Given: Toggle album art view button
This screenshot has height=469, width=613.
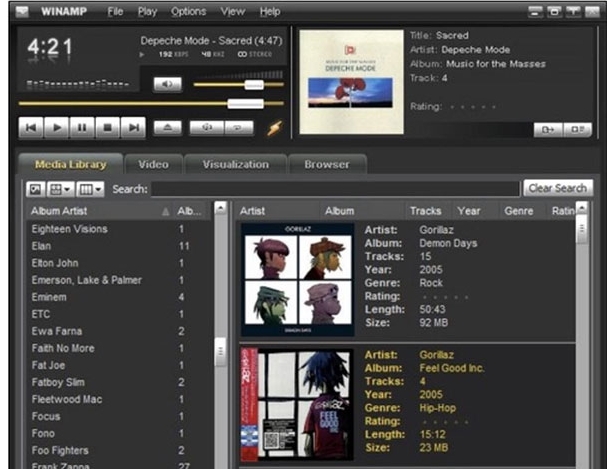Looking at the screenshot, I should coord(36,190).
